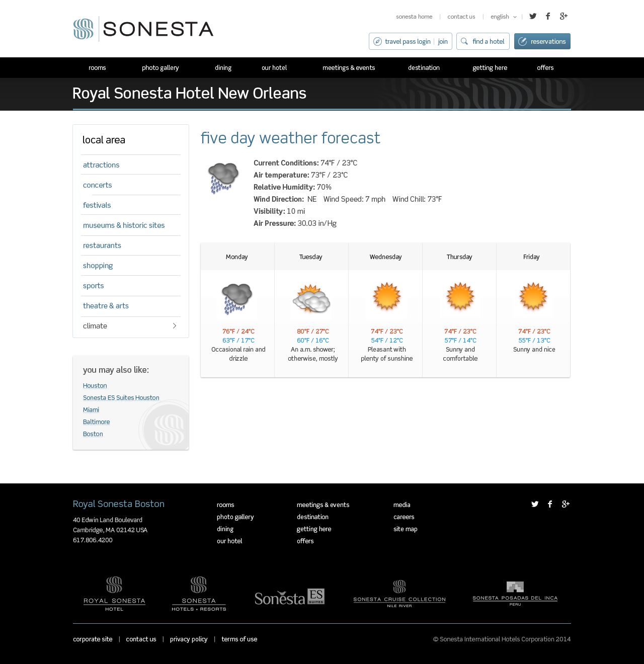644x664 pixels.
Task: Click the find a hotel button
Action: point(483,41)
